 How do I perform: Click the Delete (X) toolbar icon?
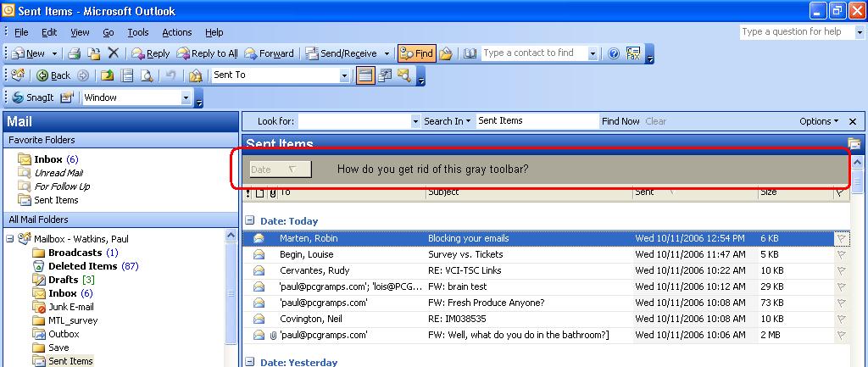tap(113, 53)
